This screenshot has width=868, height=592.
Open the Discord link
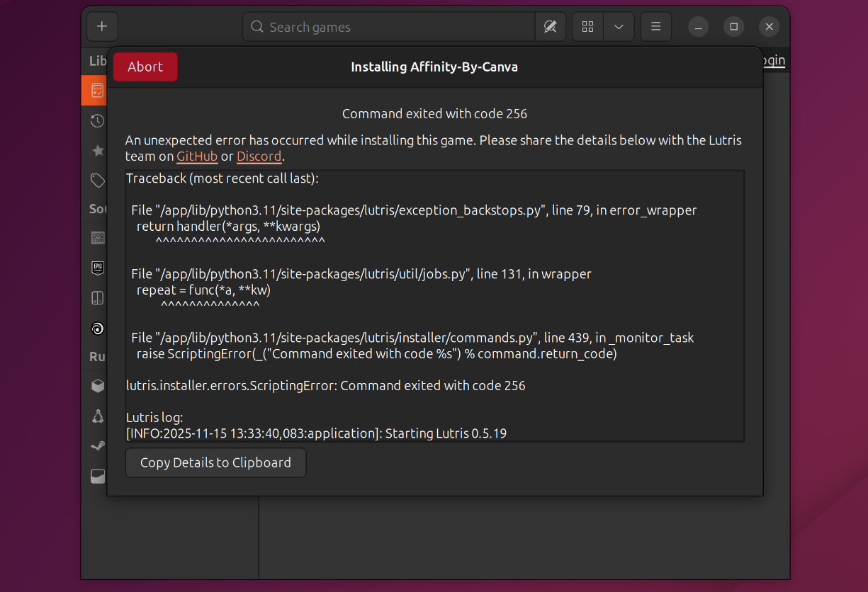click(259, 156)
